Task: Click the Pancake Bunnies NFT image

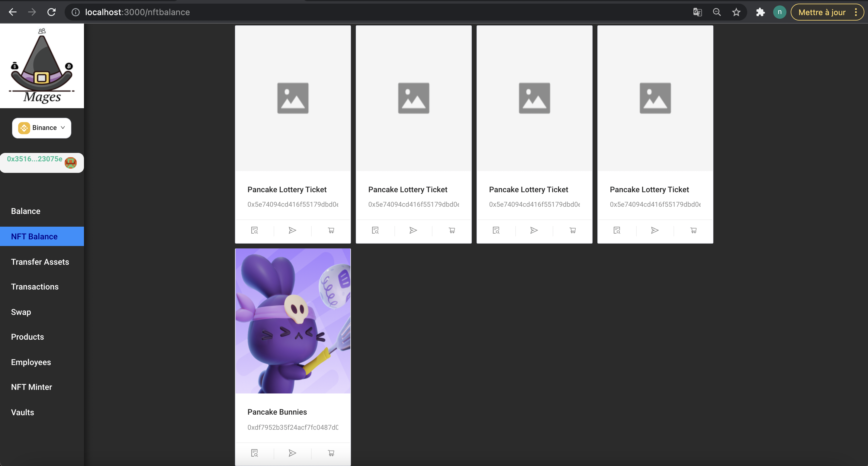Action: pos(292,321)
